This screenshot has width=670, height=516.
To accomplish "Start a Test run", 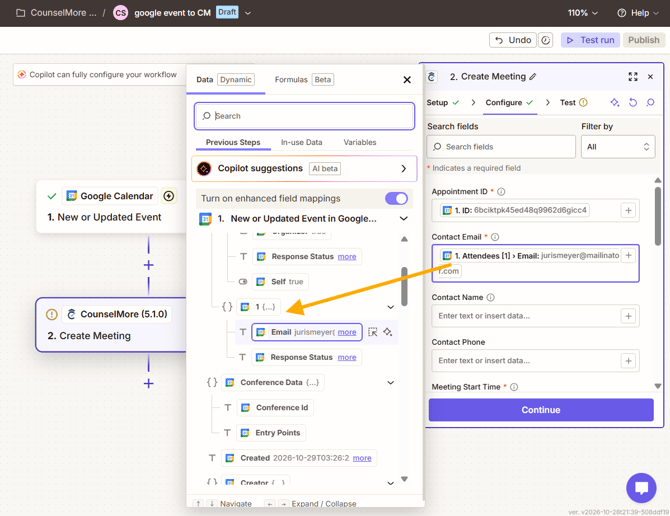I will [x=590, y=40].
